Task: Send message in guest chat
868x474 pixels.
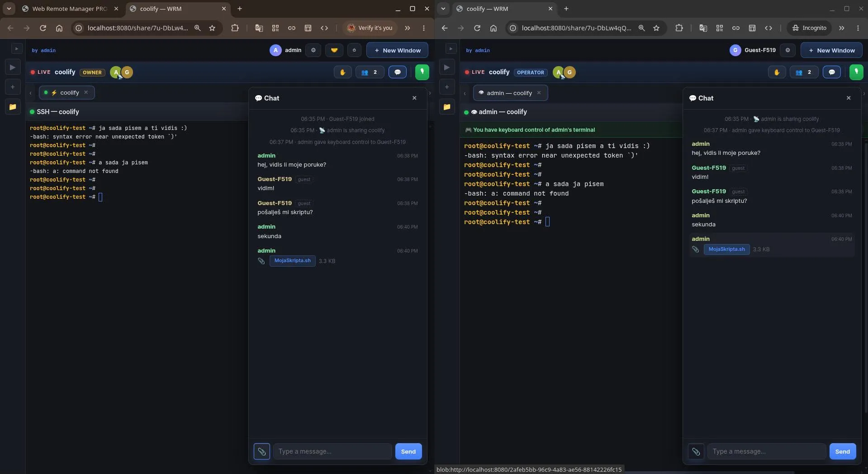Action: pyautogui.click(x=843, y=451)
